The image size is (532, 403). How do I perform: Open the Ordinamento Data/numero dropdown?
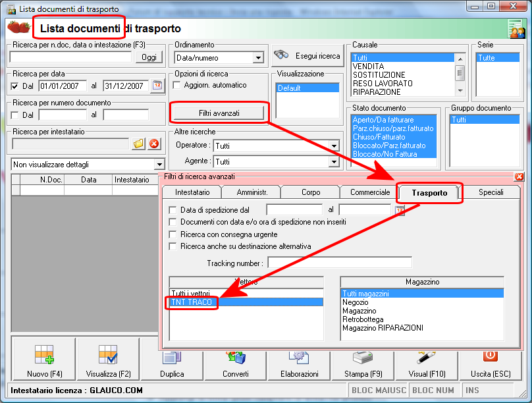click(258, 58)
